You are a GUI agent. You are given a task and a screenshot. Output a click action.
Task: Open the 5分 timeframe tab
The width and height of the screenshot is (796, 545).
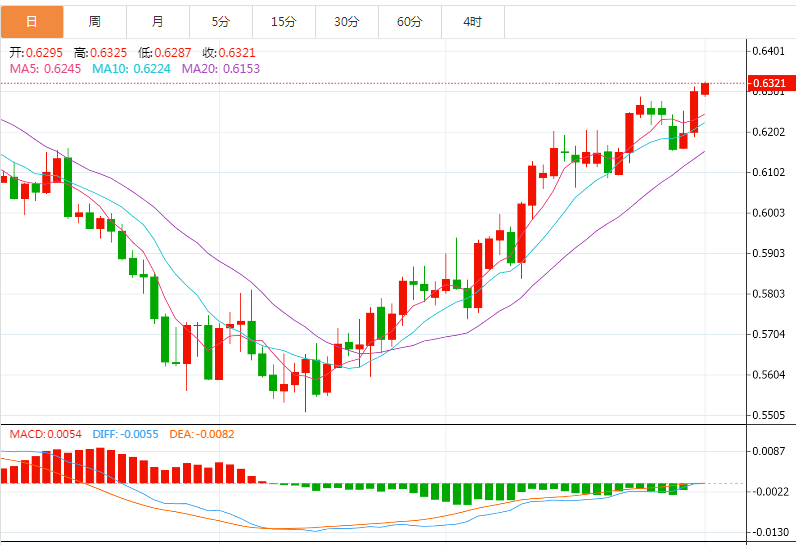221,22
